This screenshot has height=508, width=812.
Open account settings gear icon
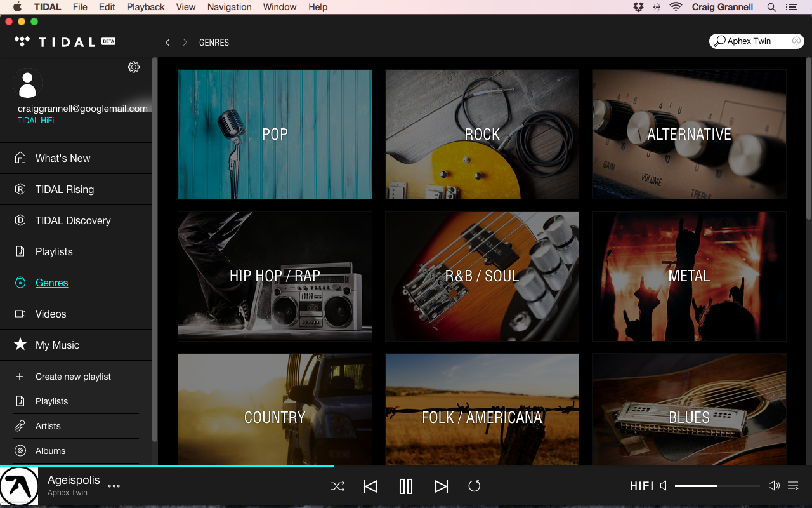point(134,67)
